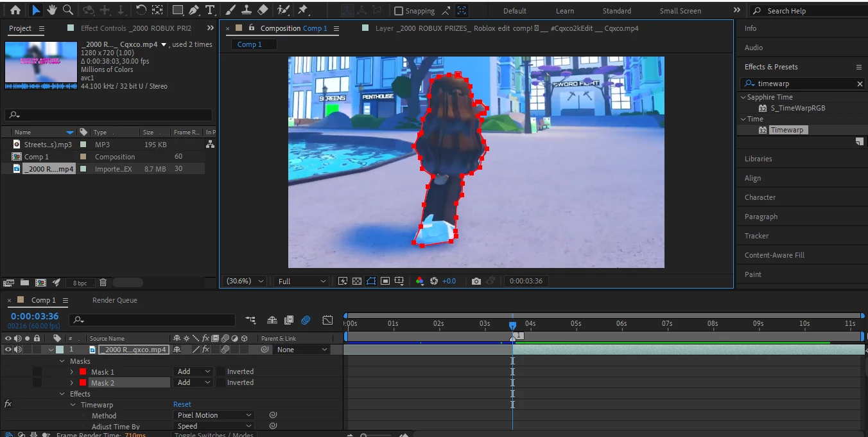The width and height of the screenshot is (868, 437).
Task: Toggle layer 1 motion blur switch
Action: [x=225, y=350]
